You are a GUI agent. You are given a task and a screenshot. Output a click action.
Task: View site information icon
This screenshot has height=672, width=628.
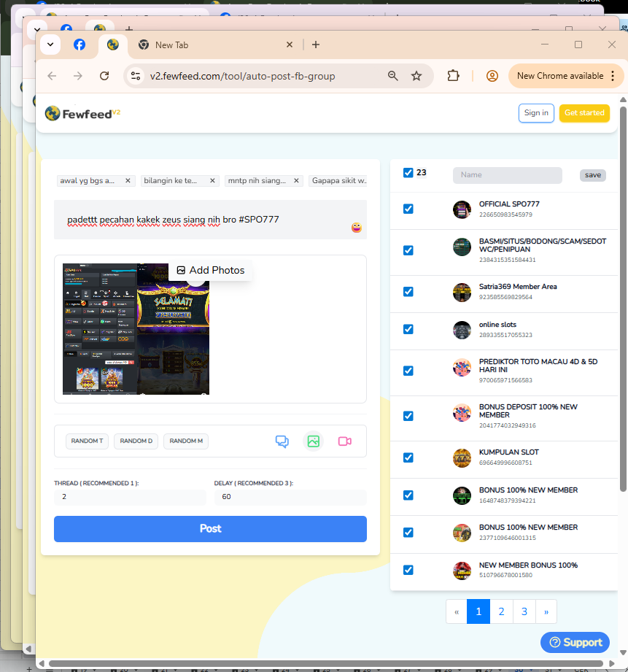[x=136, y=76]
